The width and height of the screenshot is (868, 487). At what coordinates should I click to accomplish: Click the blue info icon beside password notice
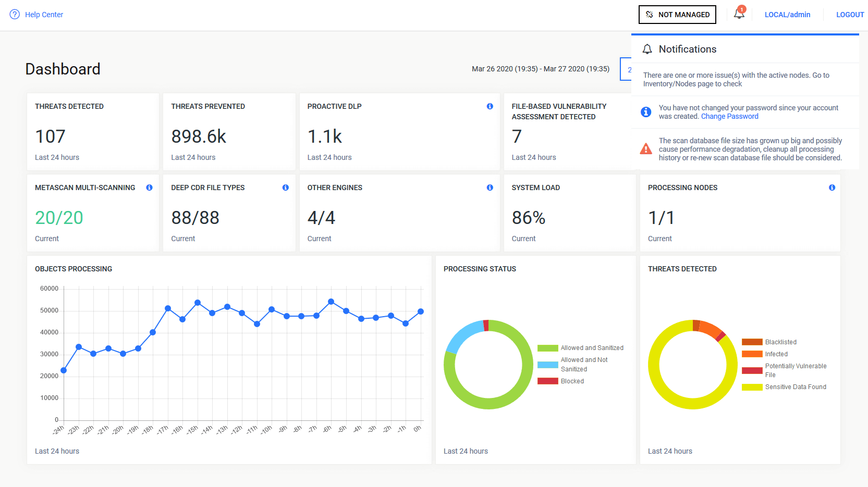[645, 112]
